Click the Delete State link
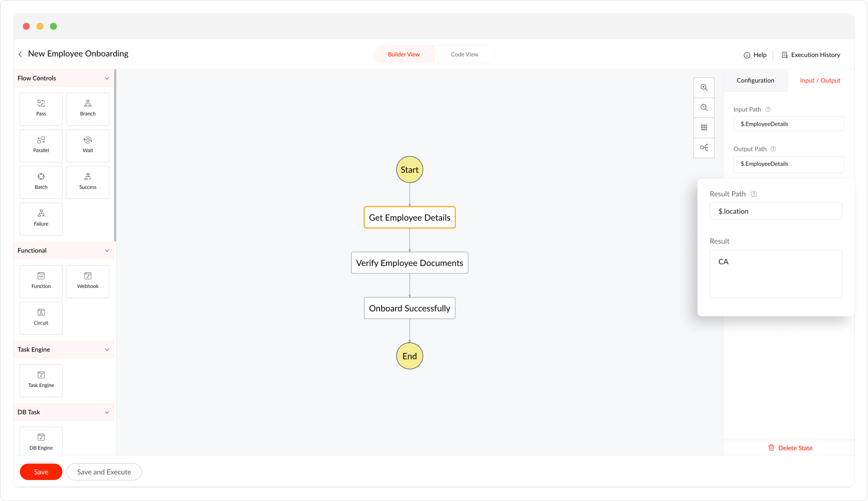Screen dimensions: 868x501 790,448
